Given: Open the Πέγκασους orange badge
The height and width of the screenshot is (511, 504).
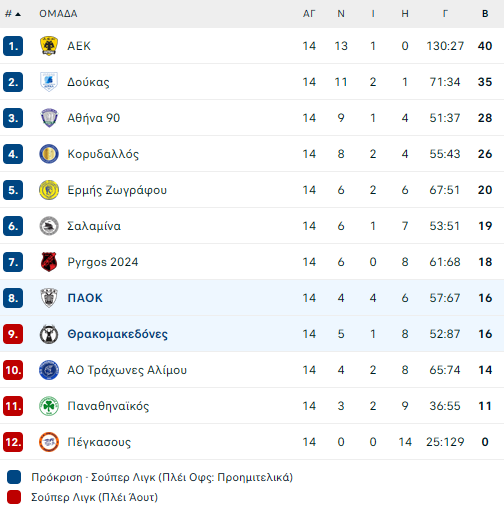Looking at the screenshot, I should pyautogui.click(x=49, y=442).
